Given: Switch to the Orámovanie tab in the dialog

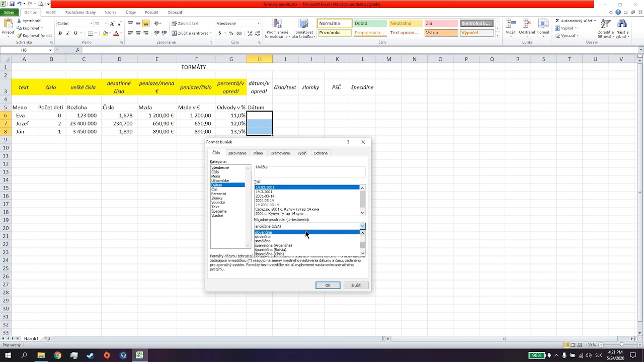Looking at the screenshot, I should click(x=280, y=153).
